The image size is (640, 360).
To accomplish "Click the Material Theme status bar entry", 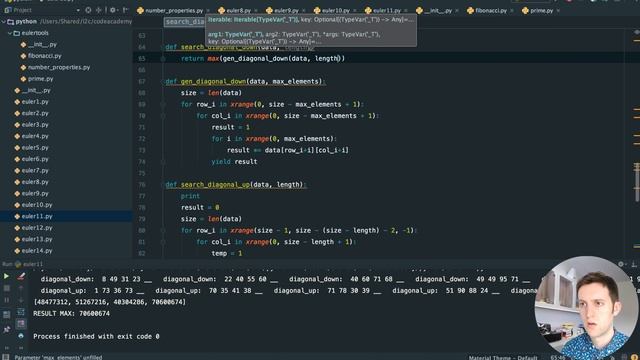I will click(503, 358).
